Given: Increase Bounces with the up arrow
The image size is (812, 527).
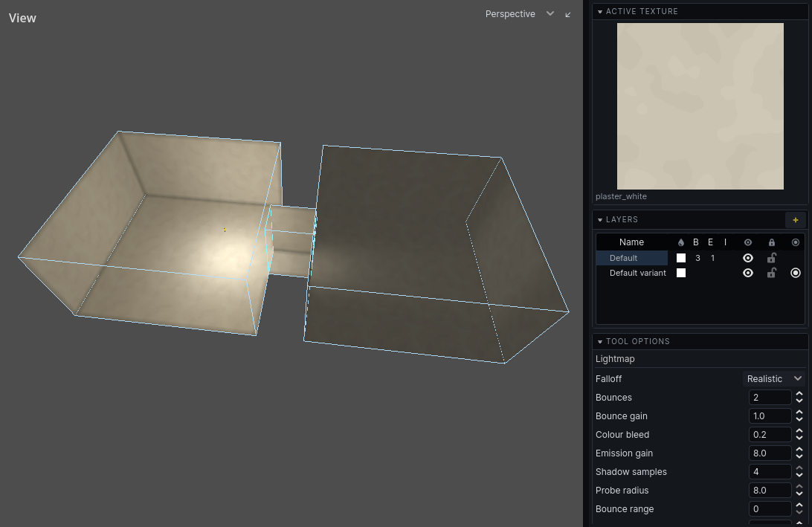Looking at the screenshot, I should click(799, 395).
